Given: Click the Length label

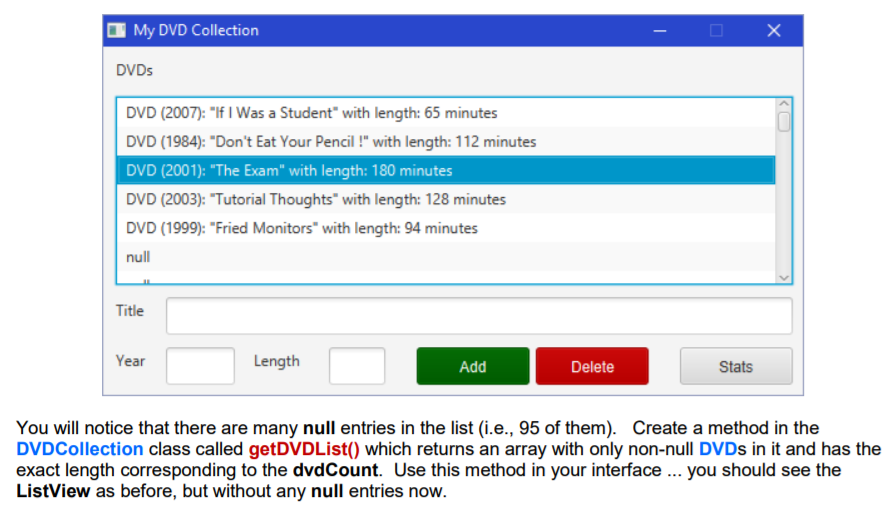Looking at the screenshot, I should pos(276,361).
